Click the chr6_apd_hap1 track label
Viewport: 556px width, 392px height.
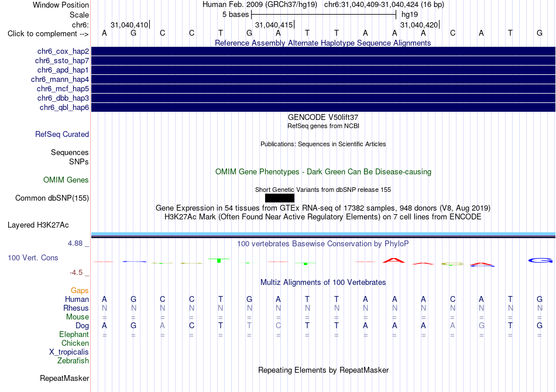pyautogui.click(x=63, y=70)
